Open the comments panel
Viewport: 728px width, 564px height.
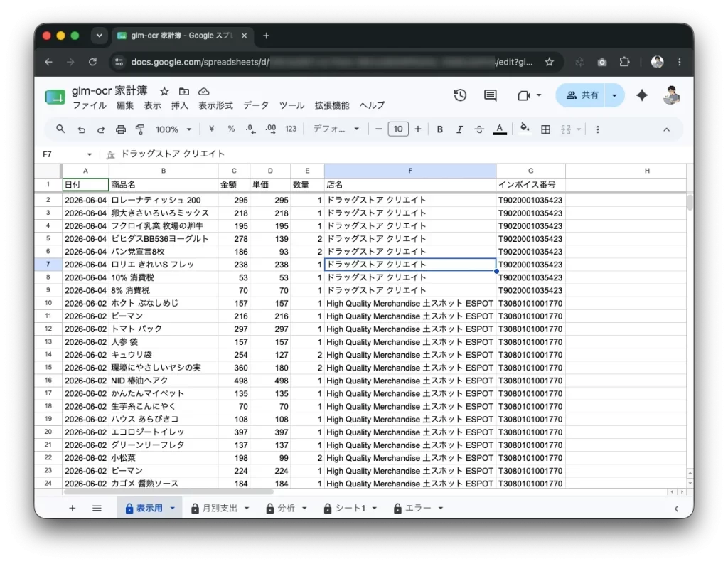pos(491,95)
